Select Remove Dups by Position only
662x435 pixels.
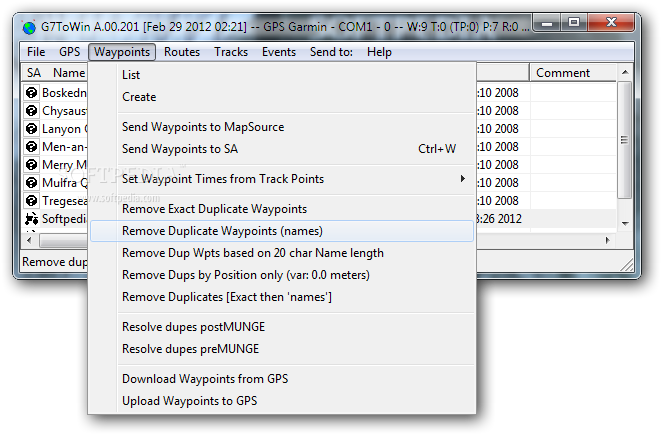coord(282,275)
